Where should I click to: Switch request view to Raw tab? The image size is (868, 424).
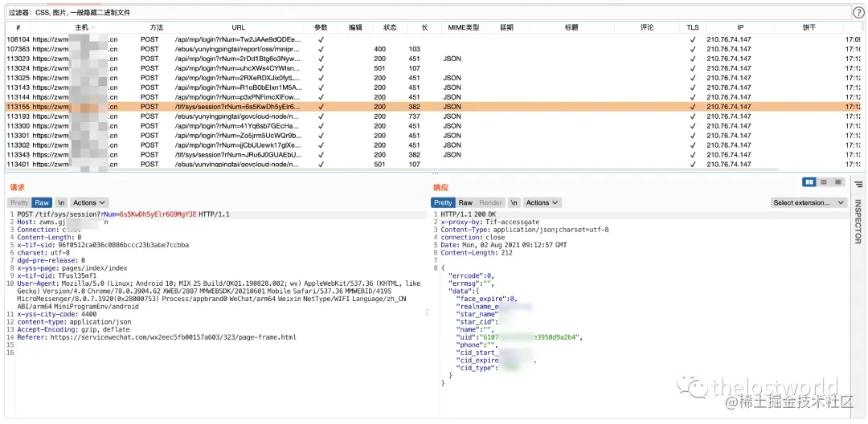[42, 203]
